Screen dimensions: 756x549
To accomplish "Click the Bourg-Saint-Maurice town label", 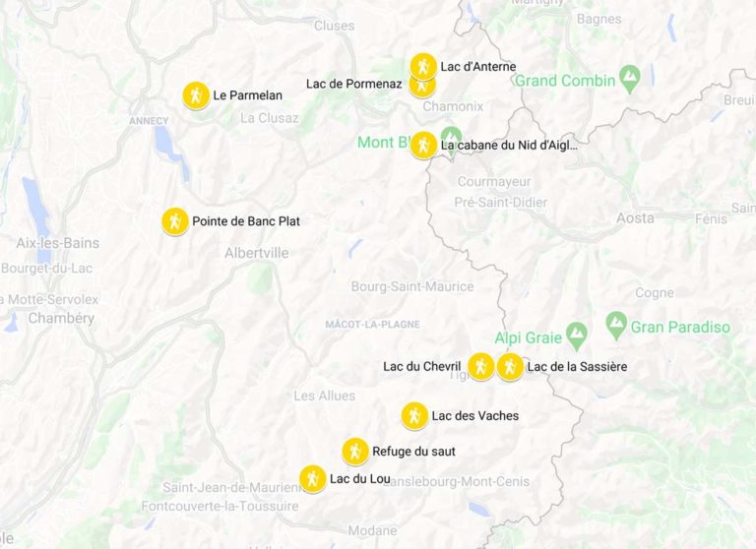I will click(412, 286).
